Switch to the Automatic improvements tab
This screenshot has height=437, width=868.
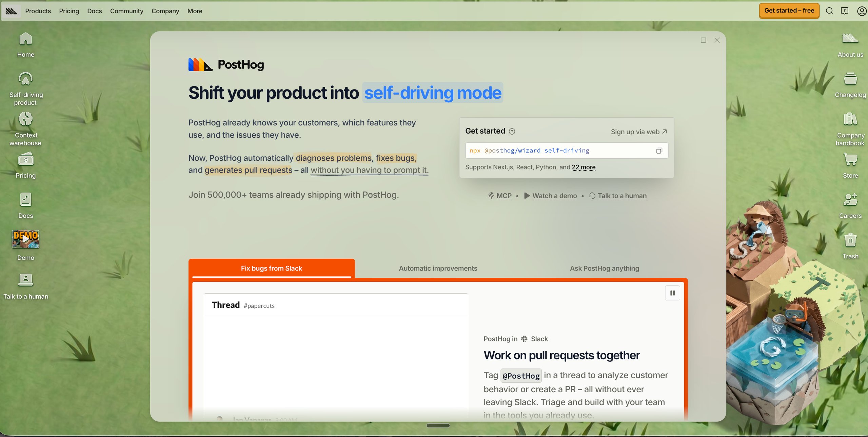click(438, 268)
